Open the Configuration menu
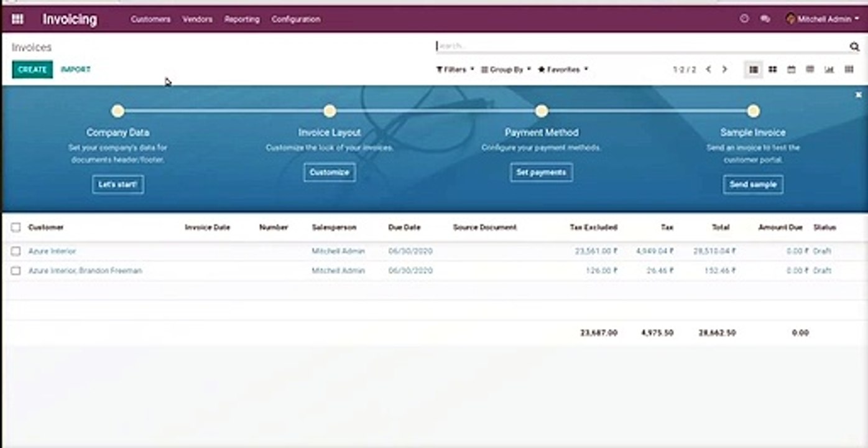 296,19
